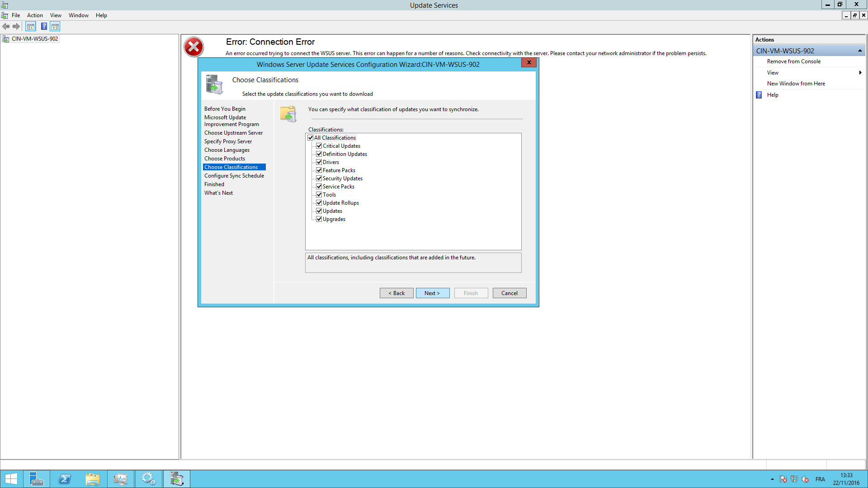Image resolution: width=868 pixels, height=488 pixels.
Task: Open the File menu
Action: tap(16, 15)
